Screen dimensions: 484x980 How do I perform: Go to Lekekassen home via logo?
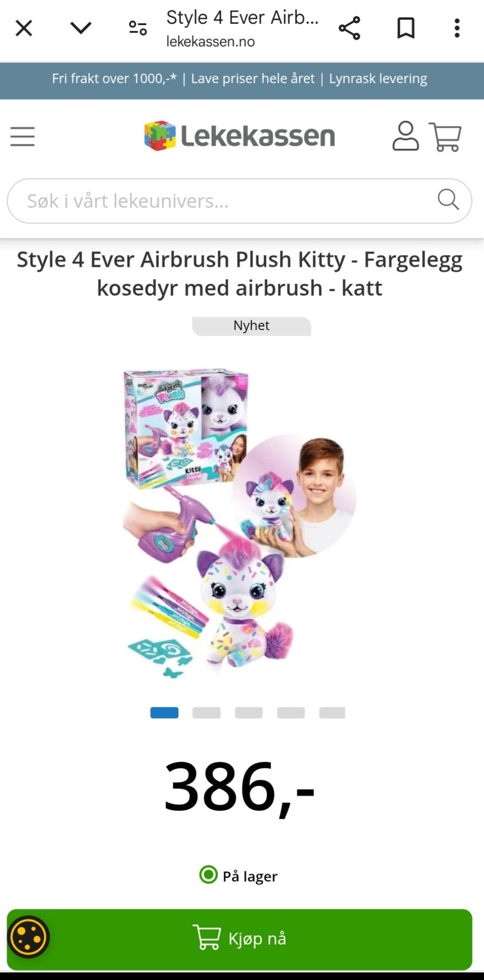click(239, 136)
